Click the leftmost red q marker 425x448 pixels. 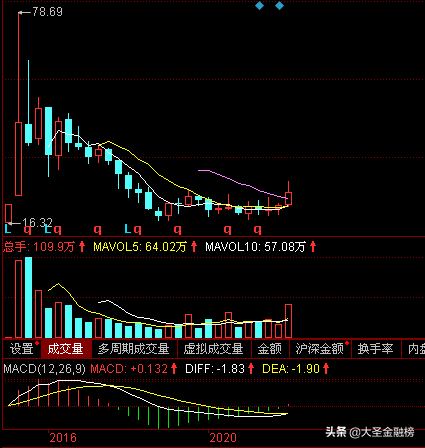coord(28,229)
